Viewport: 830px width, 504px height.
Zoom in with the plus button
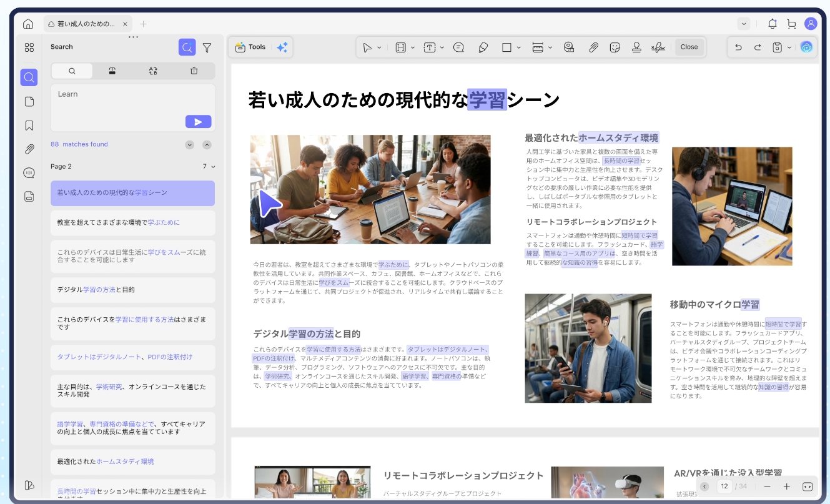(x=786, y=487)
